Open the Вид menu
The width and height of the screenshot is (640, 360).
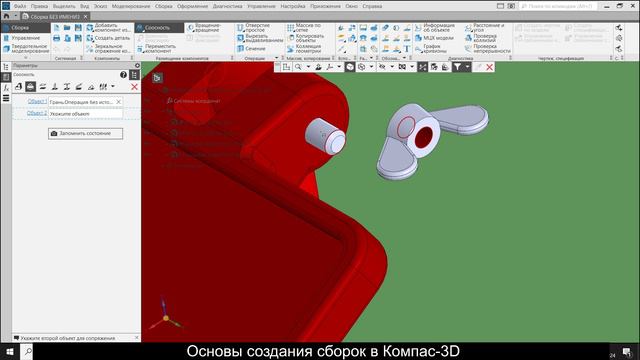pyautogui.click(x=84, y=6)
